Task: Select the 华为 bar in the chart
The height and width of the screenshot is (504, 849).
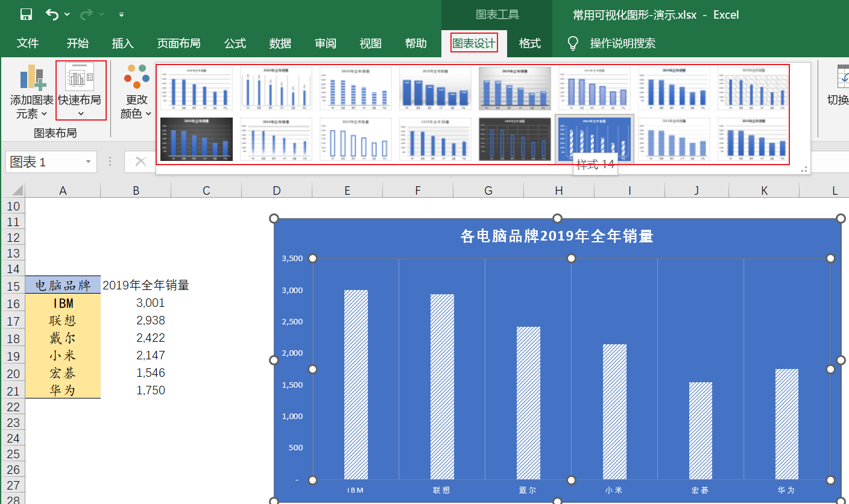Action: pyautogui.click(x=786, y=424)
